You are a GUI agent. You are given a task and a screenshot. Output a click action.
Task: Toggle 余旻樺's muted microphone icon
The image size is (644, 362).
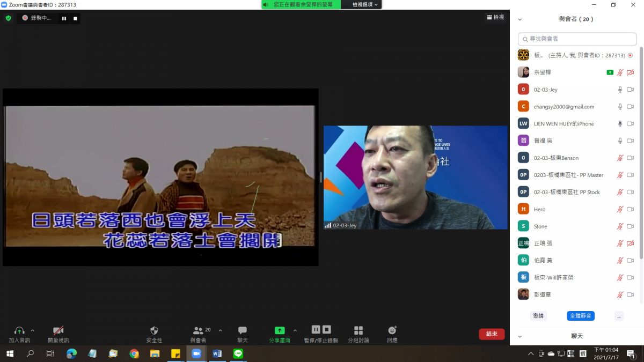(x=620, y=72)
